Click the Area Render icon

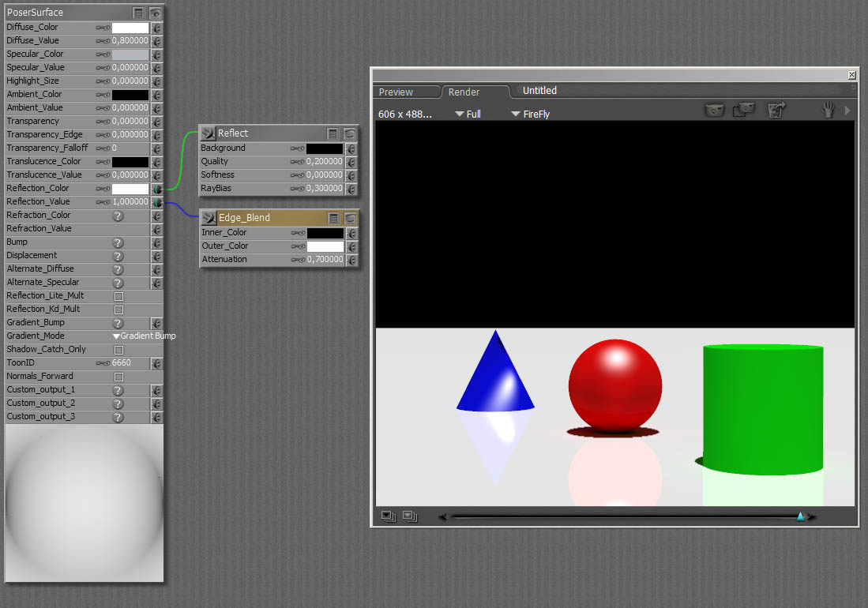pyautogui.click(x=743, y=111)
